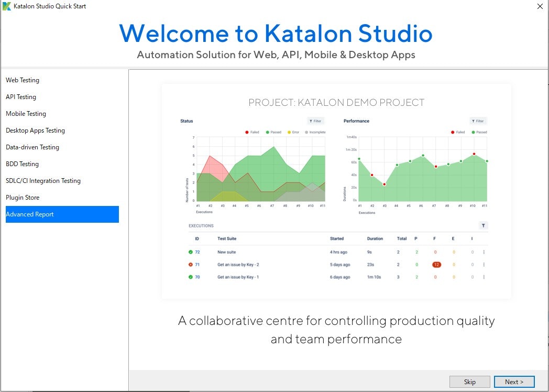Click the green passed icon for execution 72

191,252
